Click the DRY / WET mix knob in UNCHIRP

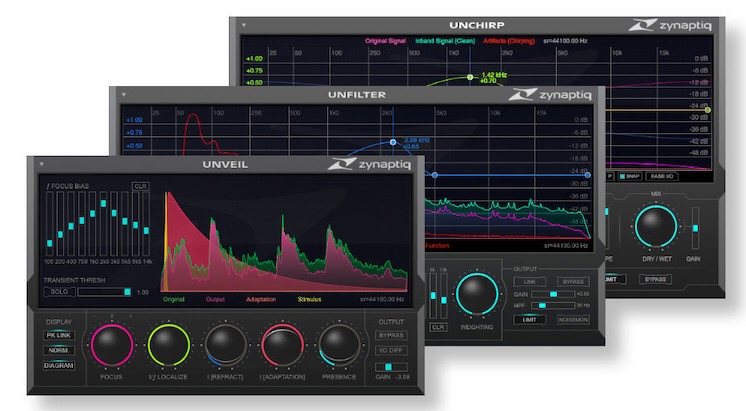tap(656, 226)
